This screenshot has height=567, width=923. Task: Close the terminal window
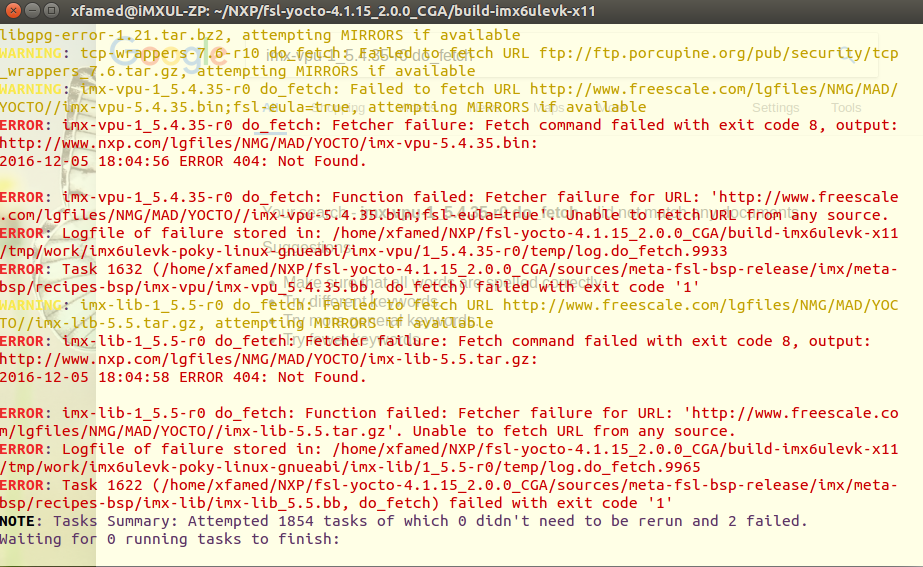12,10
